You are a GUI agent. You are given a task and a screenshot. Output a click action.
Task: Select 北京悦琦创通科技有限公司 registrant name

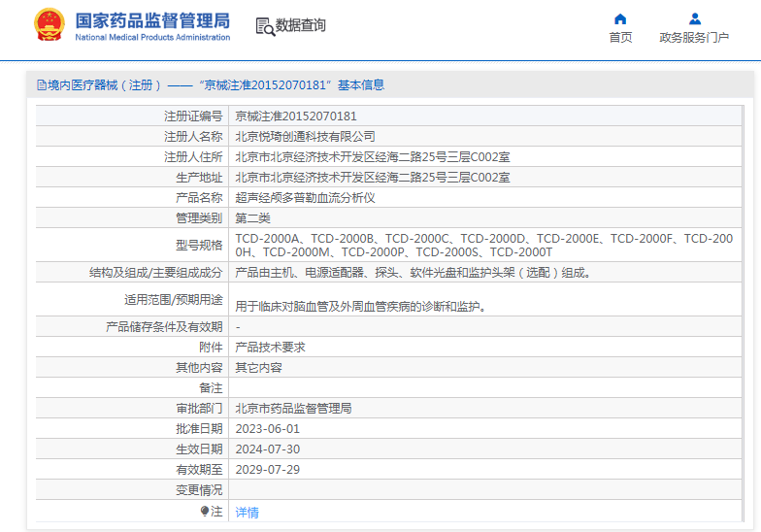[x=305, y=137]
